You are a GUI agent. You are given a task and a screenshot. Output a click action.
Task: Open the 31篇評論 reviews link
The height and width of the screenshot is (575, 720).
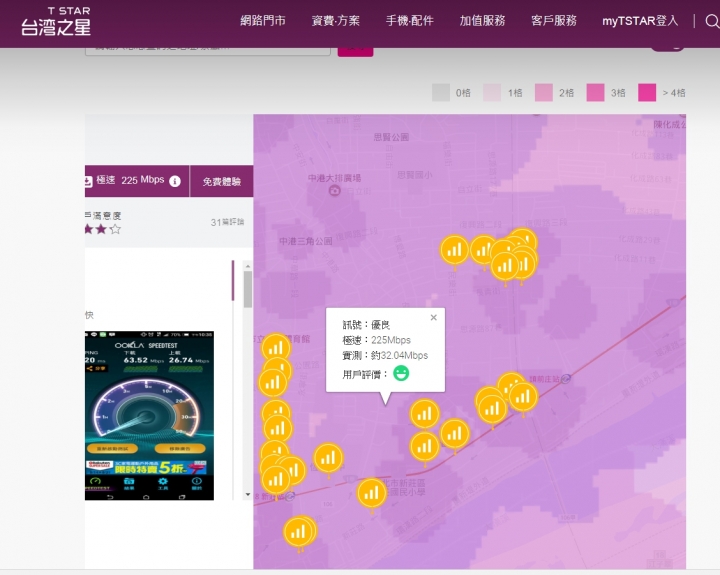tap(227, 222)
